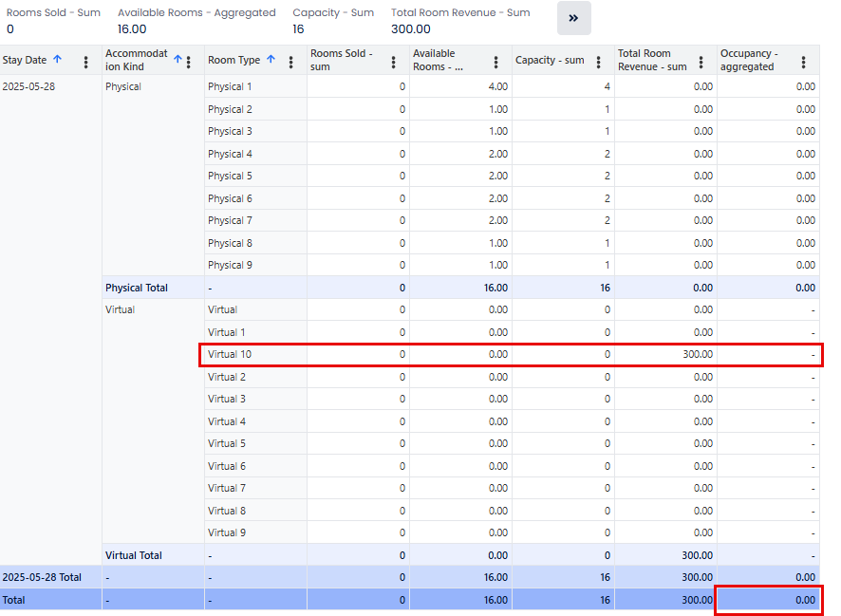
Task: Click the Capacity - sum column header
Action: click(550, 61)
